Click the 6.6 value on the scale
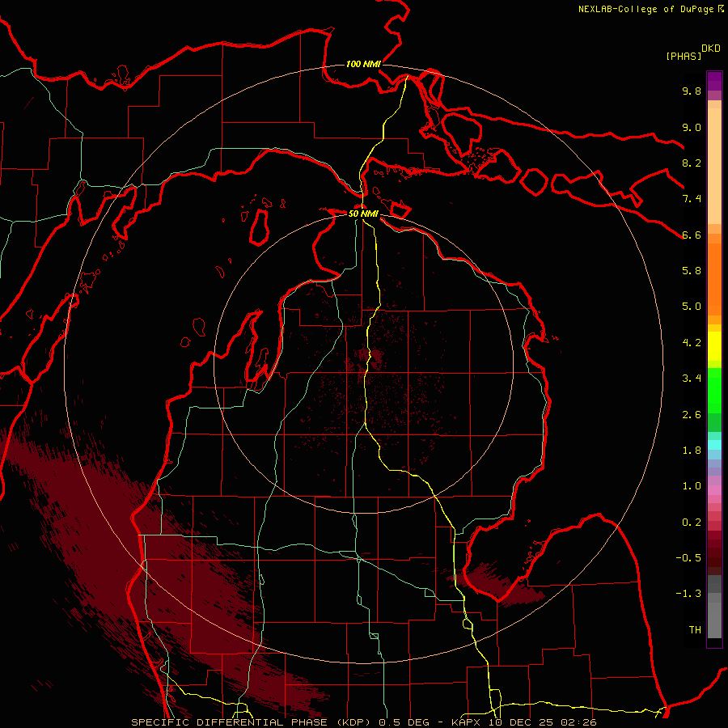This screenshot has height=728, width=728. pos(692,235)
